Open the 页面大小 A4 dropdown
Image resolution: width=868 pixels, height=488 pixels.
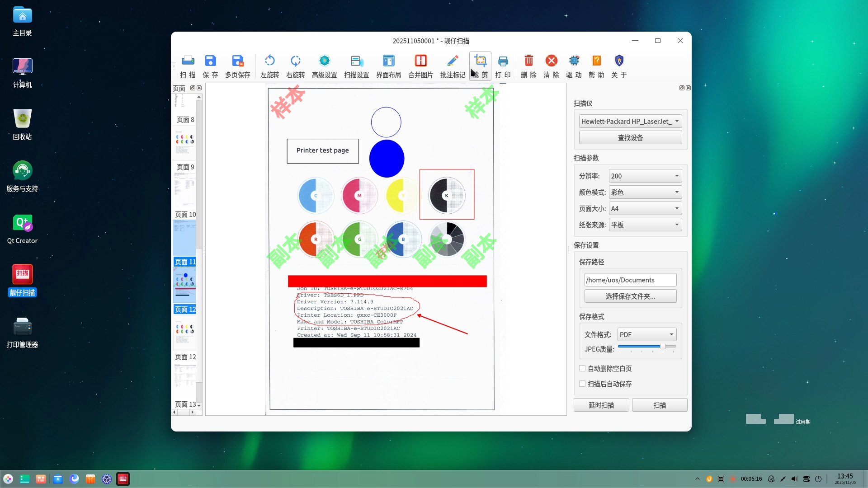[645, 208]
